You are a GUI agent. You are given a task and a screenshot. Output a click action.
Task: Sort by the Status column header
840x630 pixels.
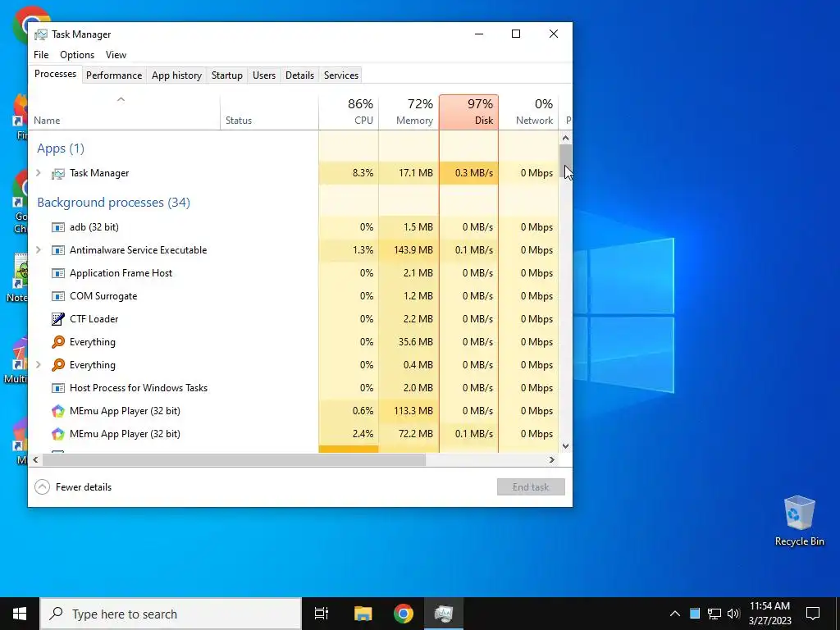(x=269, y=112)
